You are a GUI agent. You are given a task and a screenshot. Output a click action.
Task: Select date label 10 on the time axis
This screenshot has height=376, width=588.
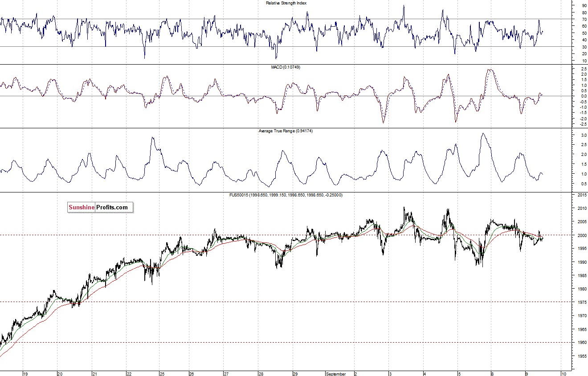563,374
